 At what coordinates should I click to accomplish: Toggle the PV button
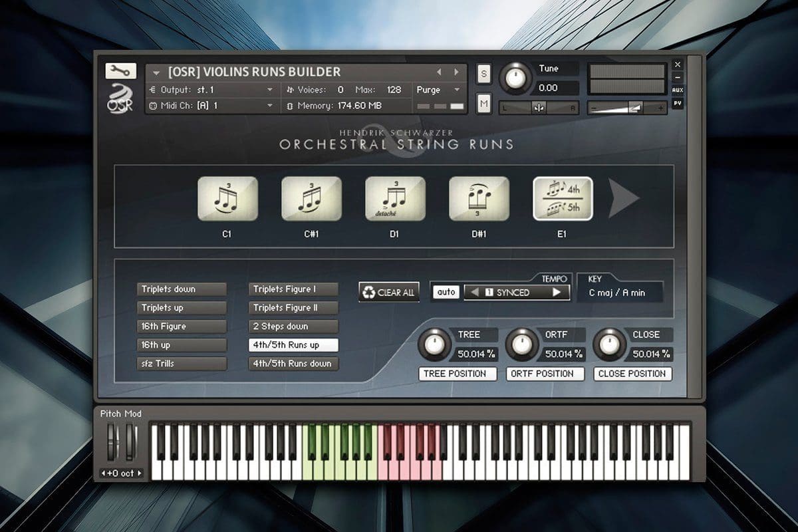coord(678,103)
